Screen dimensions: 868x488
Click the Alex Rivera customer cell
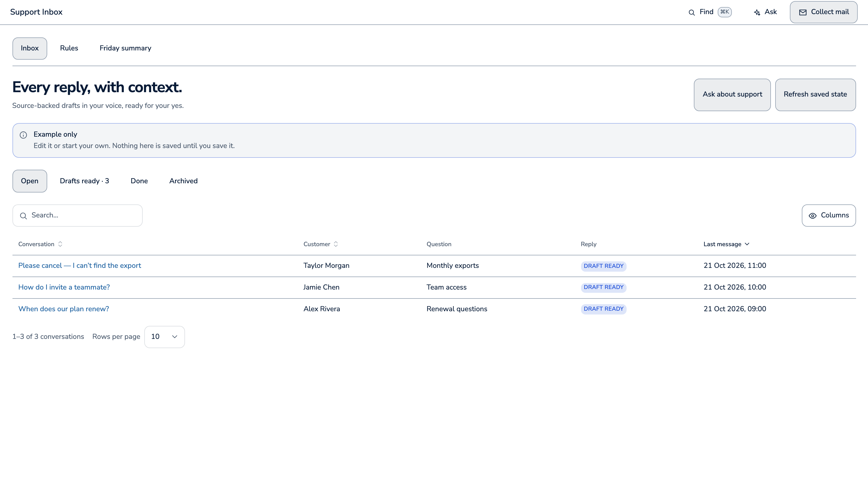[x=321, y=309]
